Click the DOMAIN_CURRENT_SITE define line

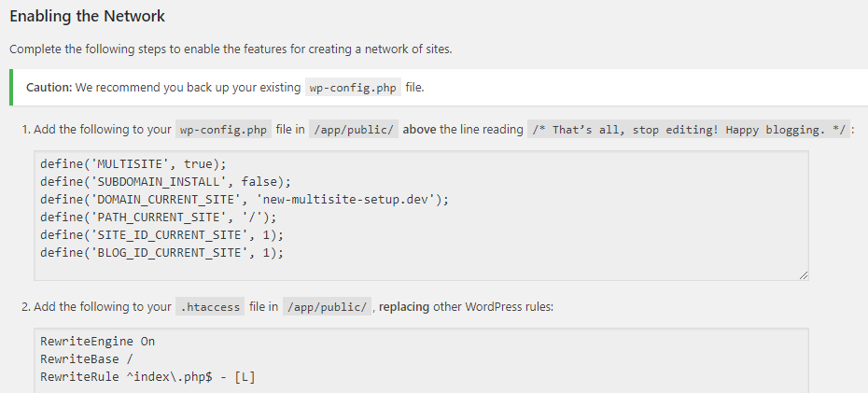[x=245, y=200]
